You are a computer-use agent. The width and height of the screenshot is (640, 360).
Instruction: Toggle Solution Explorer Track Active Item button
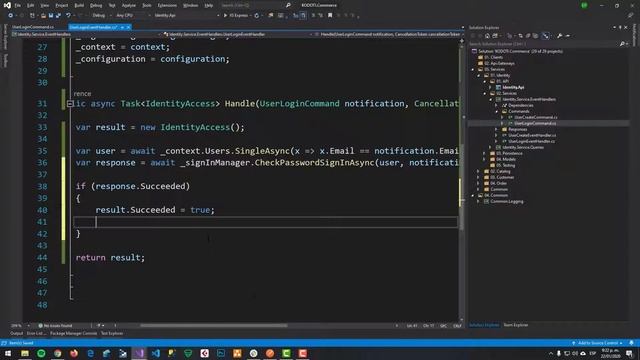pyautogui.click(x=546, y=36)
